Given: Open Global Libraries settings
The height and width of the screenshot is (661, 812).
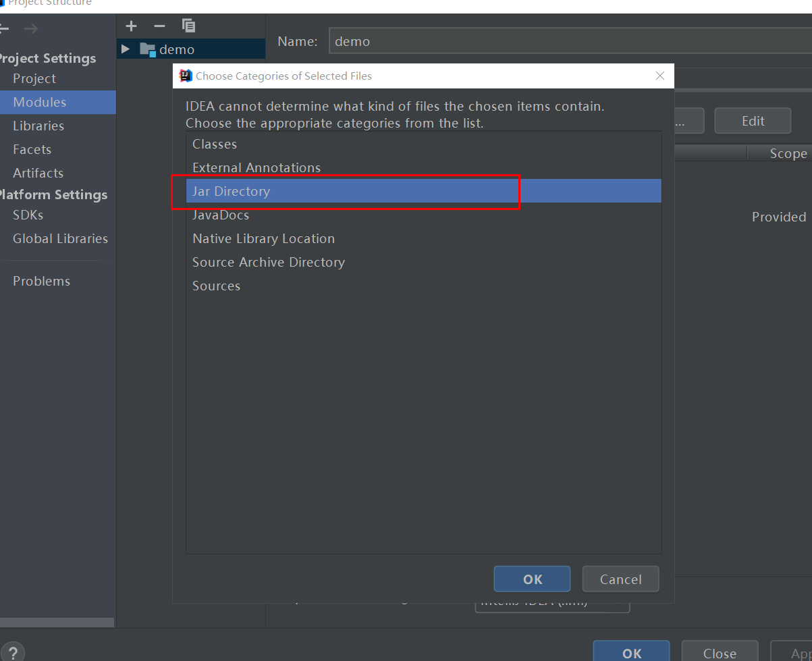Looking at the screenshot, I should point(60,238).
